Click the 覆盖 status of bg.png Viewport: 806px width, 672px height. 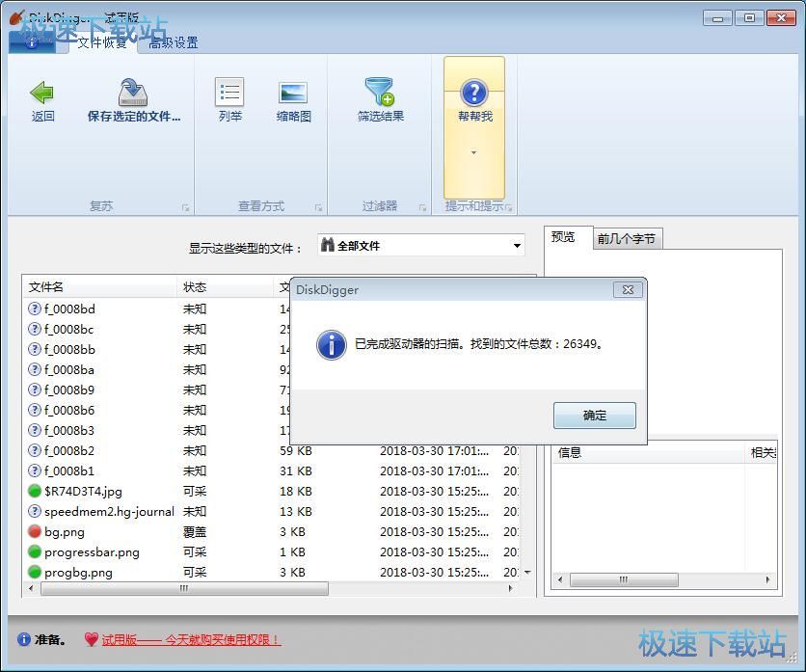pos(195,532)
